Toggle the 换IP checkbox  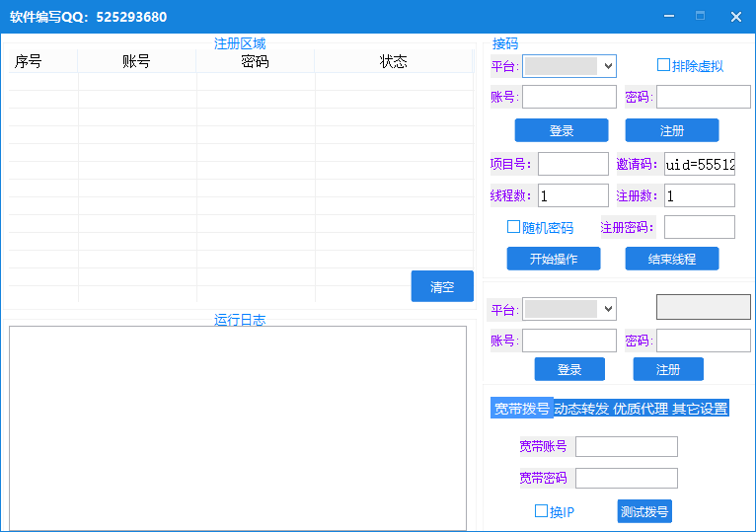click(542, 511)
